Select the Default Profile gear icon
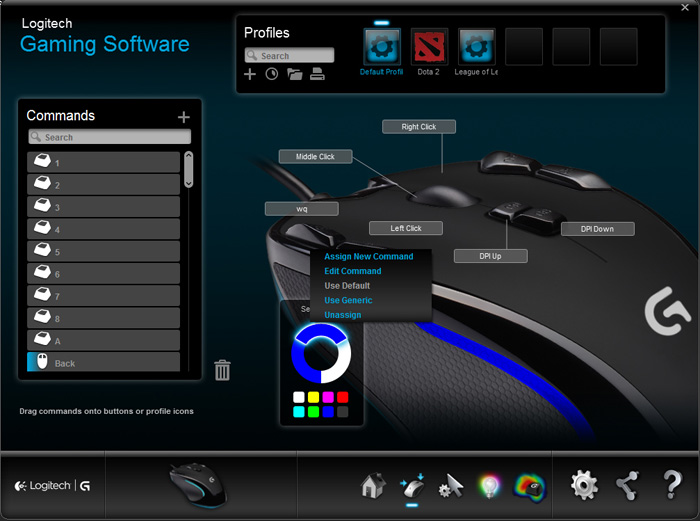 click(x=382, y=47)
